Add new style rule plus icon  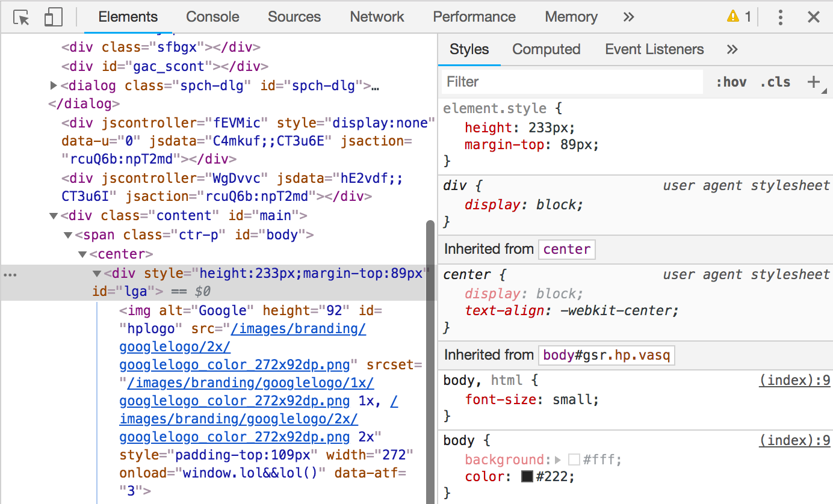coord(814,82)
